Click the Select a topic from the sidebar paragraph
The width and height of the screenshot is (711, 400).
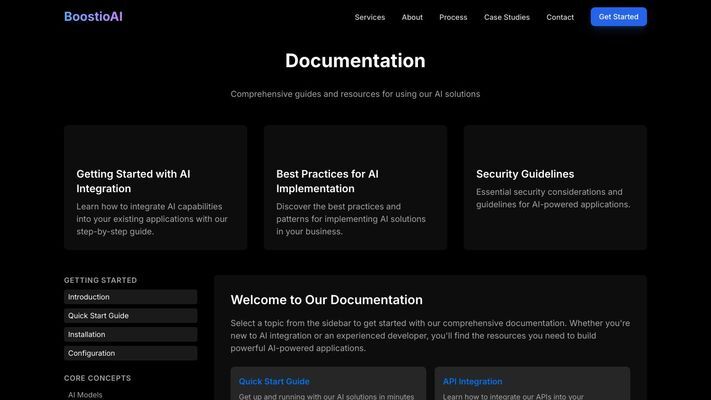click(430, 336)
